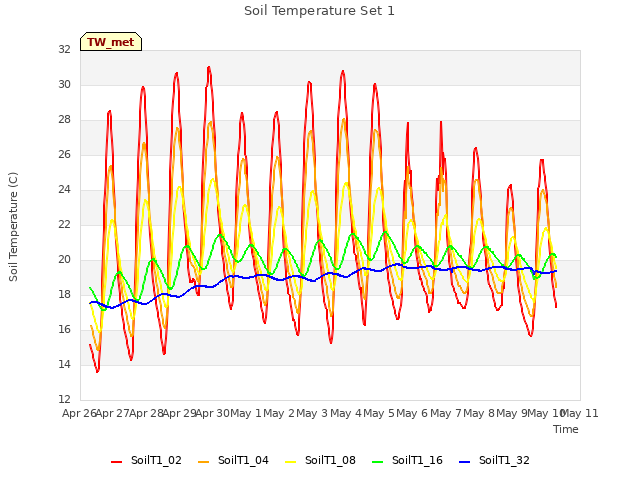The width and height of the screenshot is (640, 480).
Task: Select the chart title Soil Temperature Set 1
Action: [x=319, y=11]
